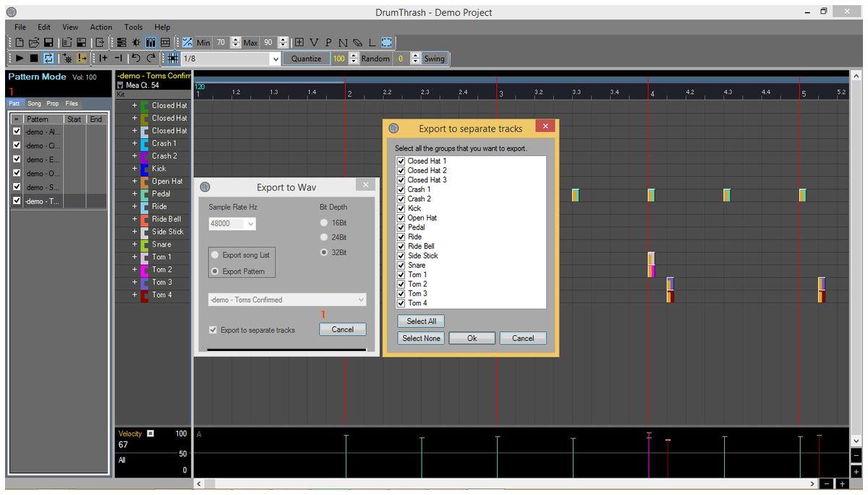Click the Open folder icon in toolbar
This screenshot has height=495, width=868.
tap(34, 43)
